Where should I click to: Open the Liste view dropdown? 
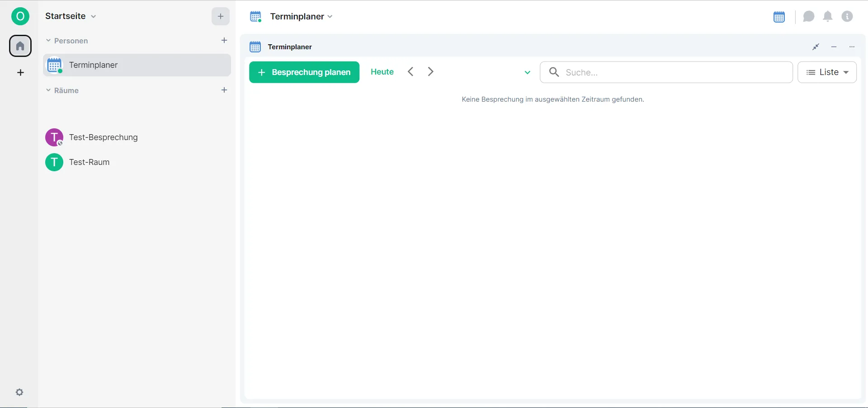(827, 72)
